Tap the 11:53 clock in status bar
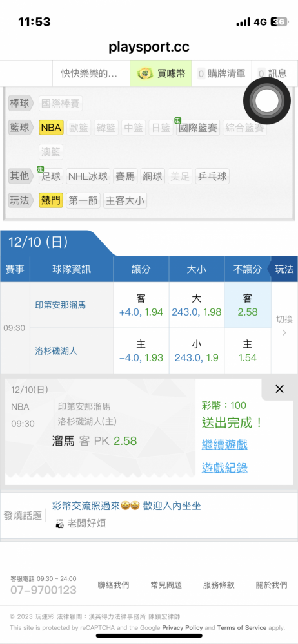The height and width of the screenshot is (644, 298). coord(34,22)
